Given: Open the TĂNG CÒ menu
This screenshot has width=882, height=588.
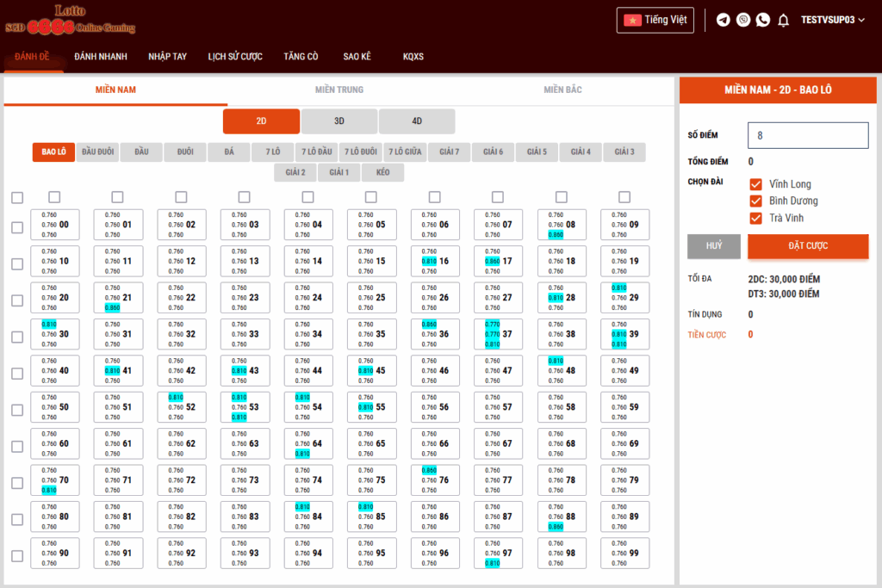Looking at the screenshot, I should click(301, 56).
